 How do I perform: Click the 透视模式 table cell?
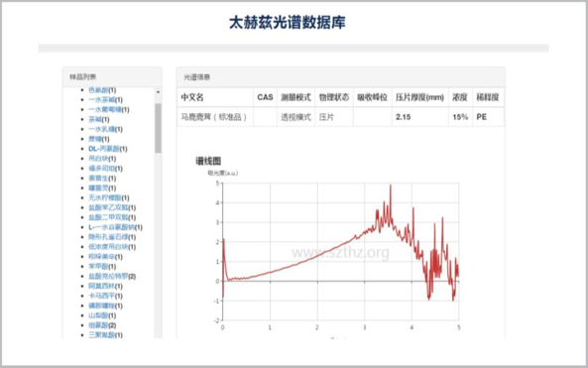(x=295, y=117)
